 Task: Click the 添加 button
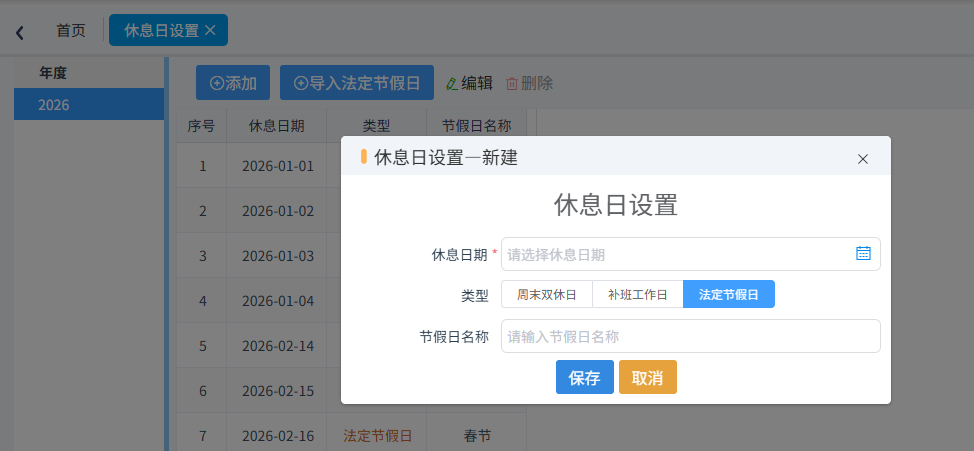tap(233, 83)
